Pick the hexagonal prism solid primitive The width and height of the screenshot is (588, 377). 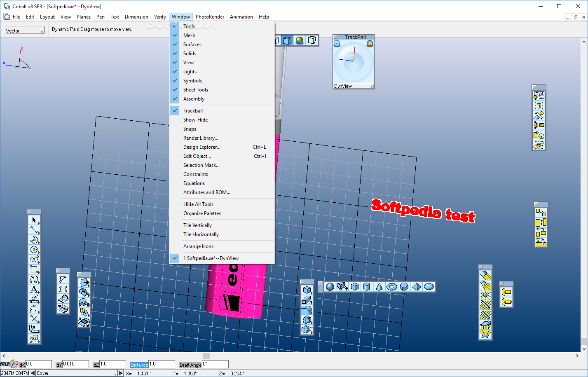tap(404, 287)
